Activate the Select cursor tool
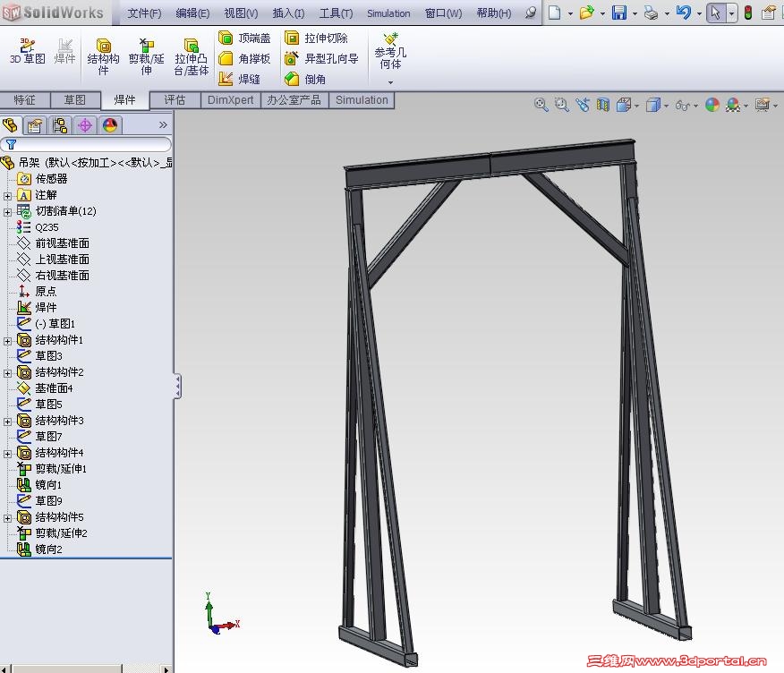 (x=715, y=13)
